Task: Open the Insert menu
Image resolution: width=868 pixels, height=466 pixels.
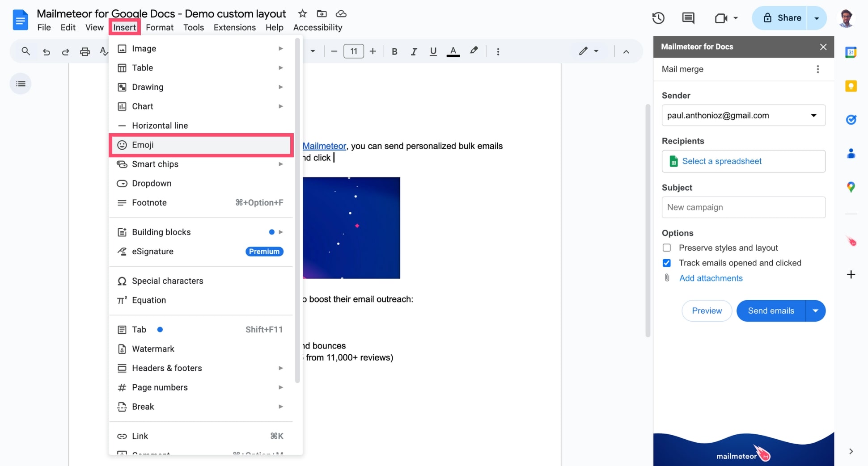Action: pos(125,27)
